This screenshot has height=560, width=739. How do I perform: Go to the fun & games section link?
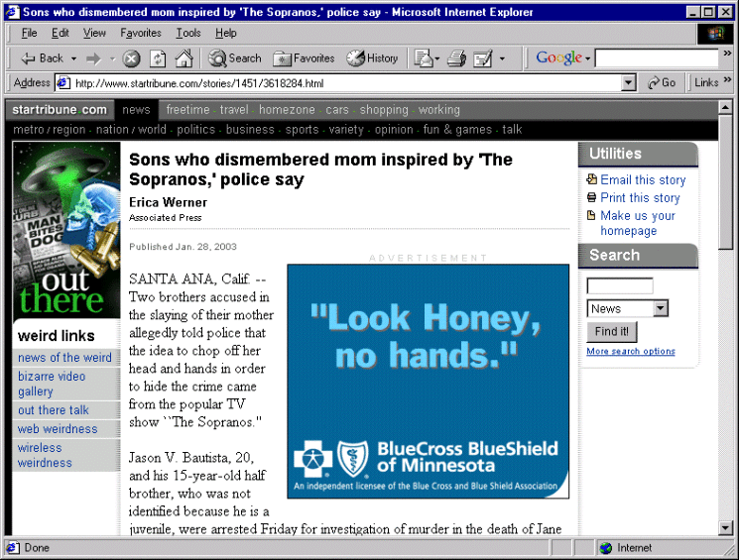pyautogui.click(x=457, y=130)
